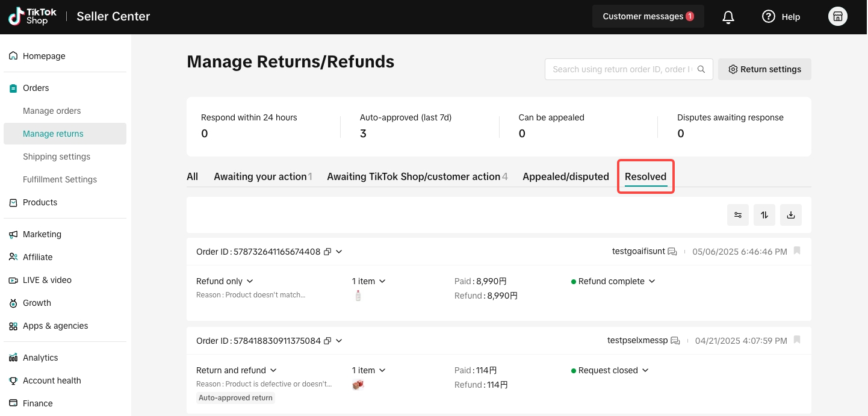This screenshot has width=868, height=416.
Task: Download the returns list via export icon
Action: click(791, 215)
